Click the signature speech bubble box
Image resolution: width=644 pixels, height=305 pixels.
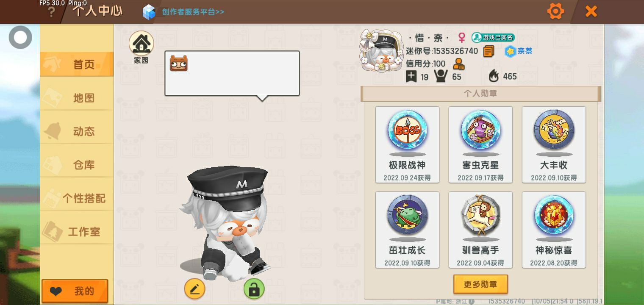pos(232,74)
